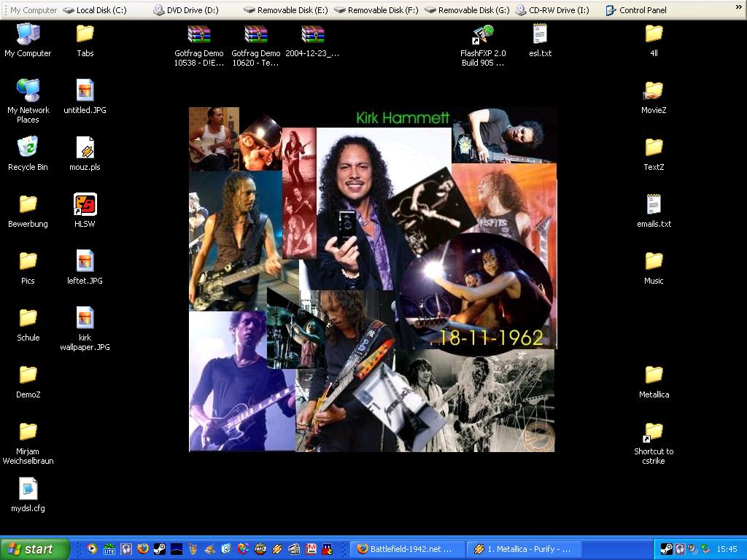The width and height of the screenshot is (747, 560).
Task: Open the Mirjam Weichselbraun folder
Action: point(28,443)
